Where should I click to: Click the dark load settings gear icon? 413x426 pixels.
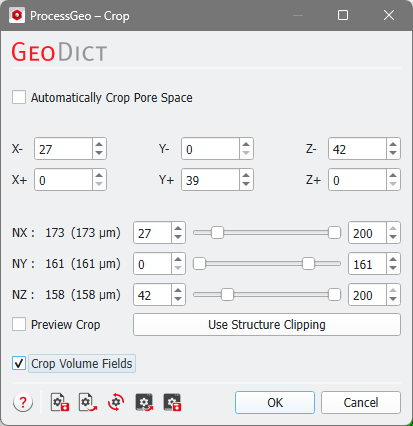(144, 402)
